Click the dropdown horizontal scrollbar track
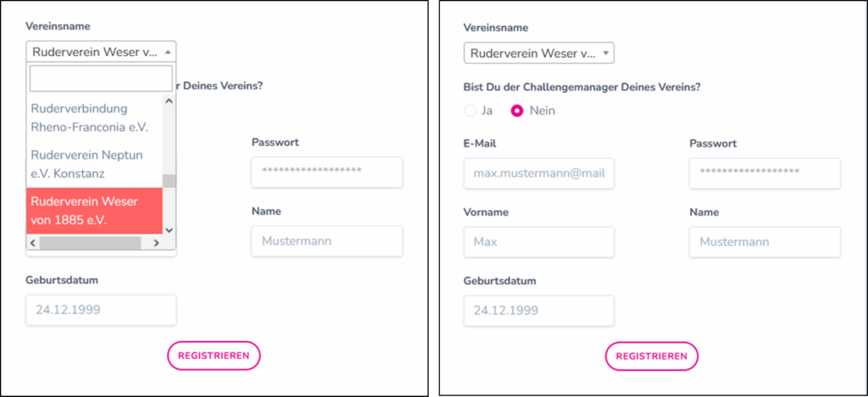 pos(93,243)
